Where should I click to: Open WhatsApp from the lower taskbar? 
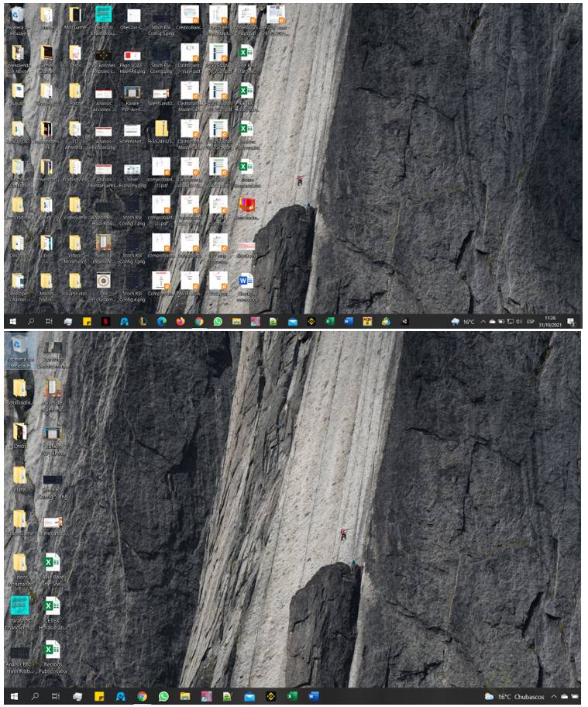pos(163,696)
